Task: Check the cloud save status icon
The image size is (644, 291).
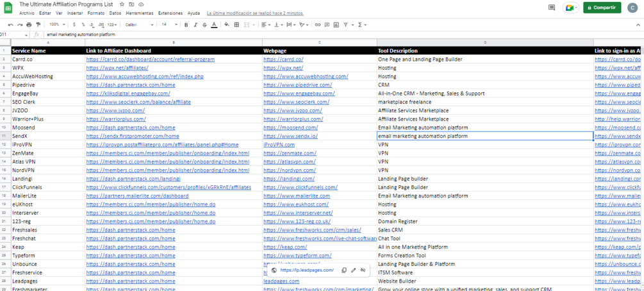Action: tap(141, 4)
